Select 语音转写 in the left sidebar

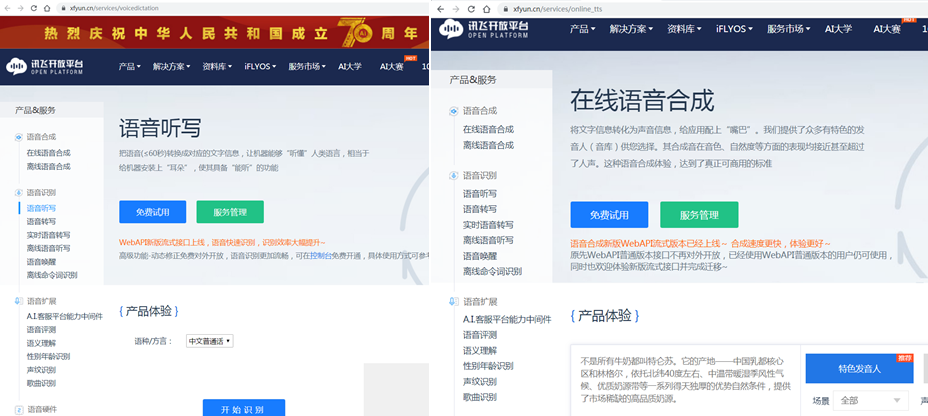coord(41,221)
